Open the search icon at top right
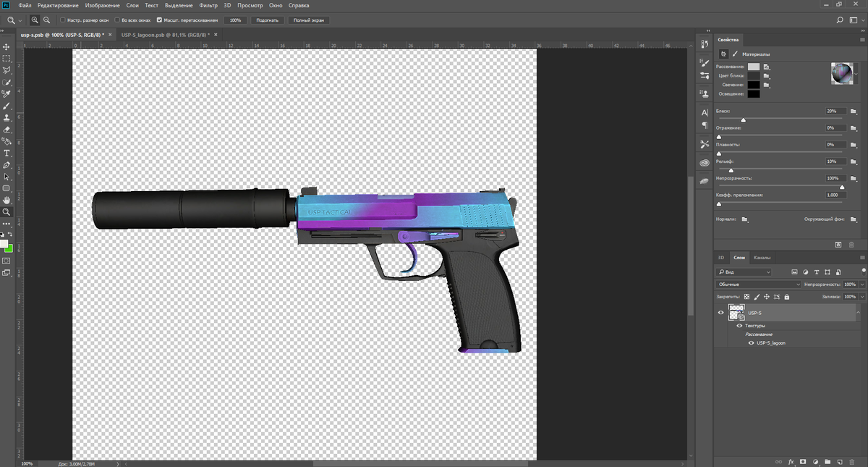Viewport: 868px width, 467px height. click(839, 20)
